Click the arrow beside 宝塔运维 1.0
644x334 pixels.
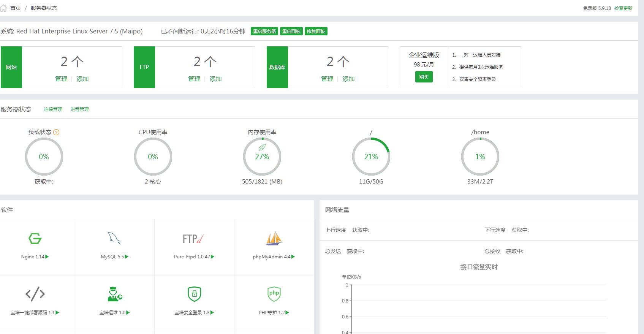point(128,313)
